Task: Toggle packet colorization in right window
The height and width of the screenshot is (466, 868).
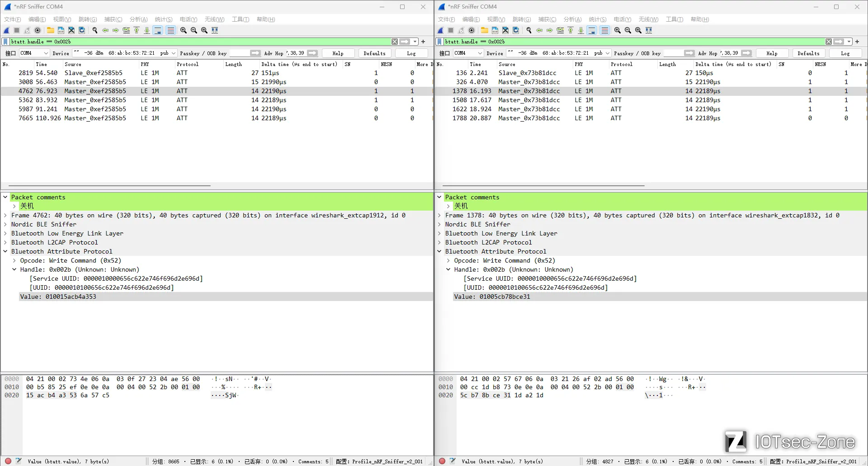Action: click(x=605, y=30)
